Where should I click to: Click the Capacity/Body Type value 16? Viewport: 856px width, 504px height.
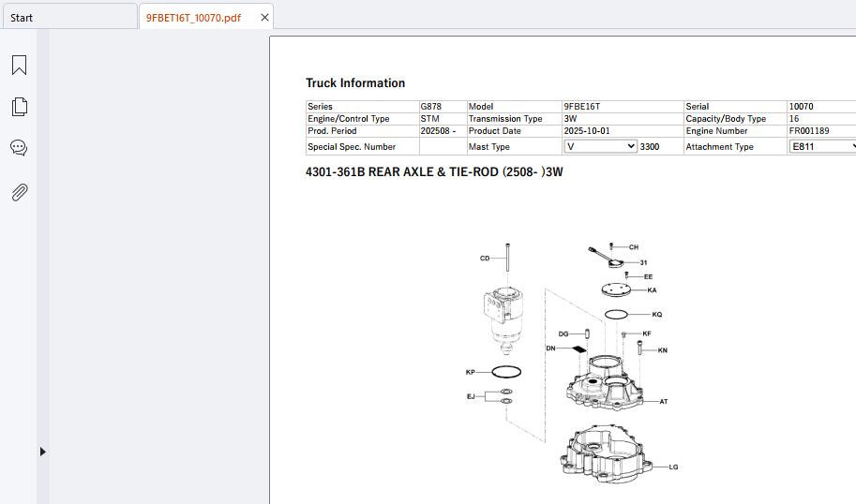(794, 118)
